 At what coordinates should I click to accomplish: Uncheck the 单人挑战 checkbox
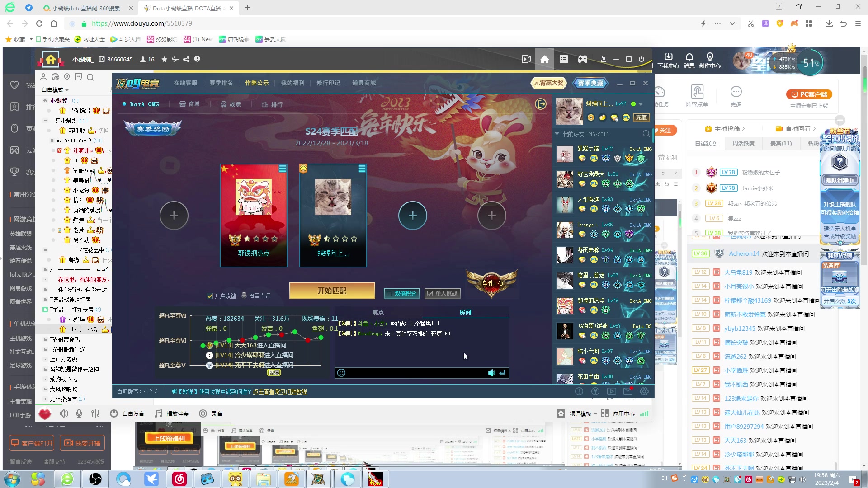coord(430,294)
